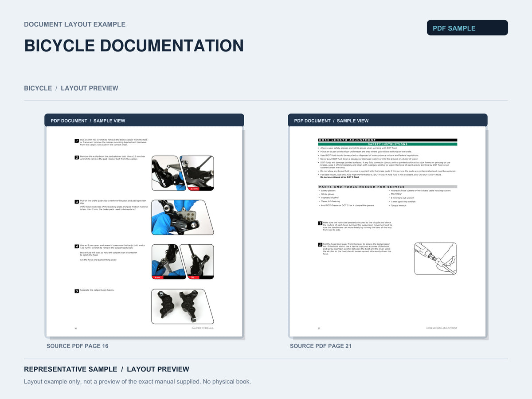The image size is (532, 399).
Task: Click BICYCLE in the breadcrumb line
Action: 38,88
